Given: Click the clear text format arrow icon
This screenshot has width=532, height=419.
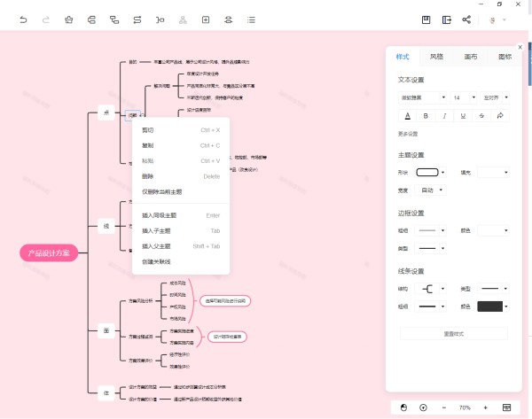Looking at the screenshot, I should click(500, 116).
